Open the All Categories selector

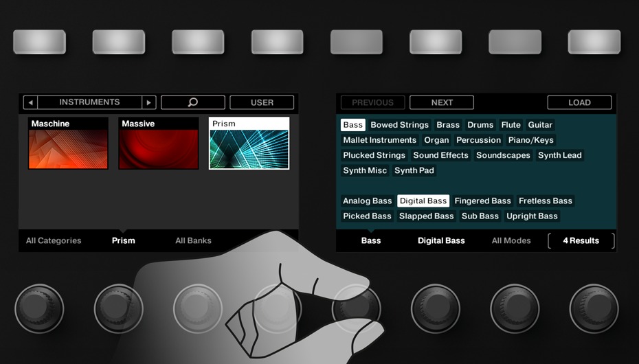54,240
